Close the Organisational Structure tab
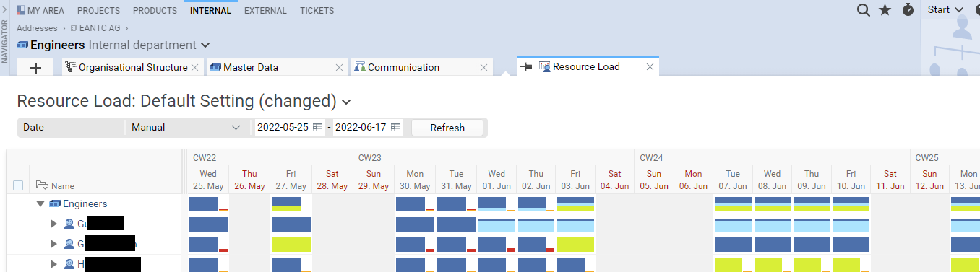 click(194, 67)
